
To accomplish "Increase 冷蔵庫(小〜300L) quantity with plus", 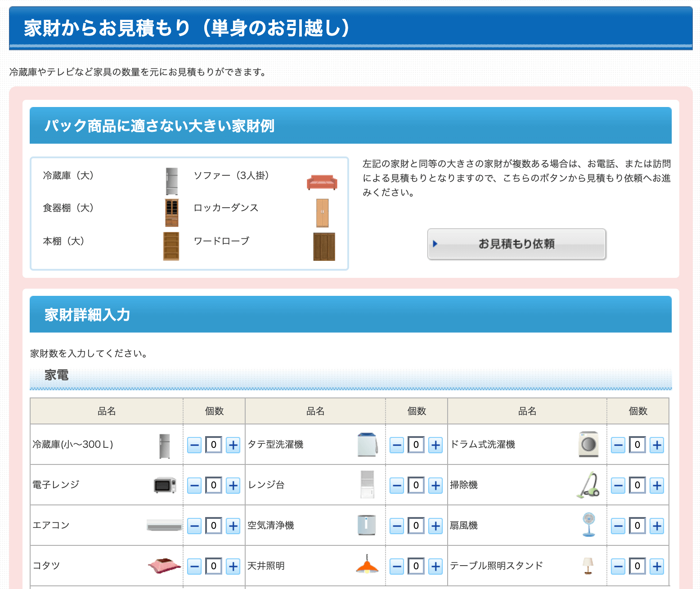I will [233, 445].
